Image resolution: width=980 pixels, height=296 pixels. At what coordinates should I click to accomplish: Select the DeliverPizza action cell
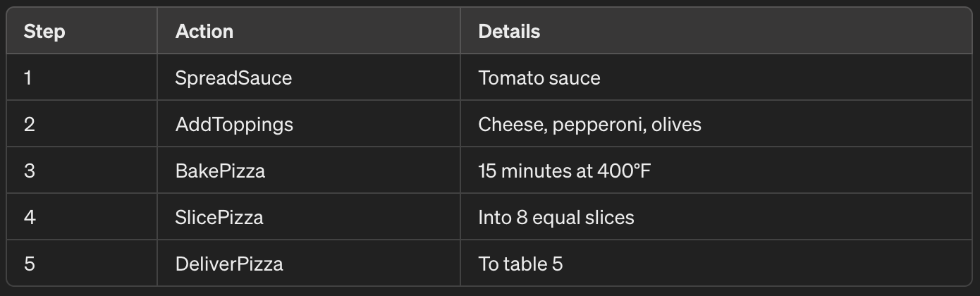(x=229, y=264)
